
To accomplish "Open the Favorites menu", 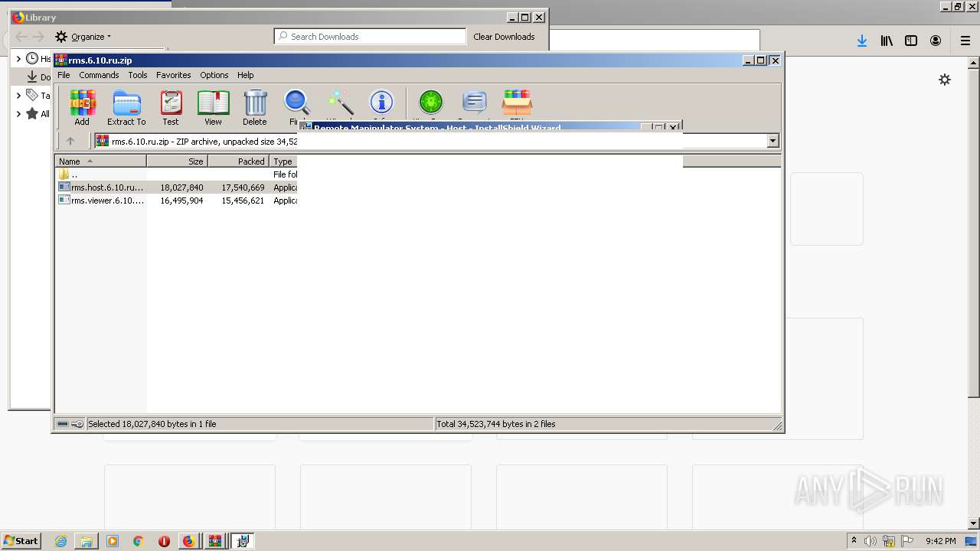I will (x=174, y=75).
